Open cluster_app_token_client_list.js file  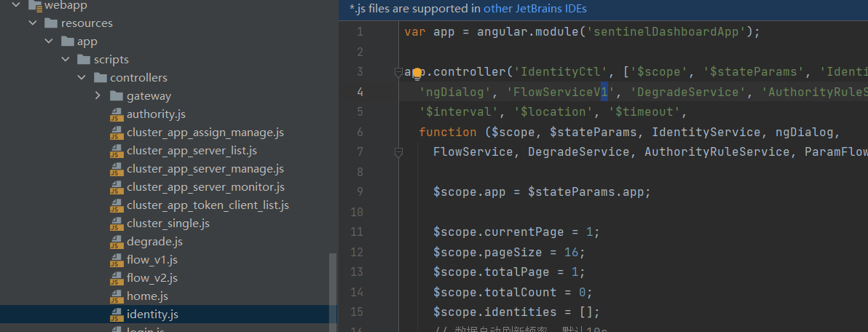(x=208, y=206)
